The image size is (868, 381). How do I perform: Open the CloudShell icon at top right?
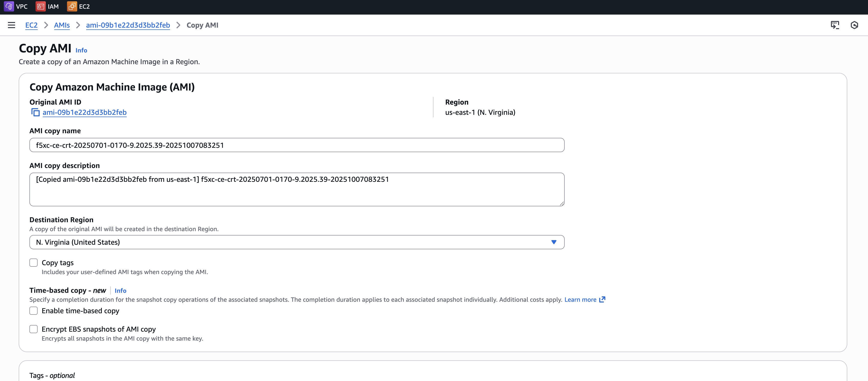tap(835, 25)
